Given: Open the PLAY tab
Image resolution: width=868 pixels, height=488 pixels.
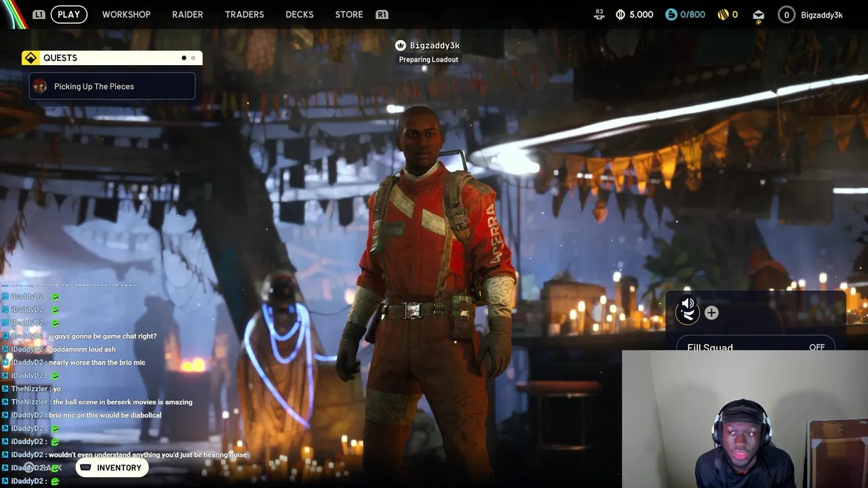Looking at the screenshot, I should click(68, 14).
